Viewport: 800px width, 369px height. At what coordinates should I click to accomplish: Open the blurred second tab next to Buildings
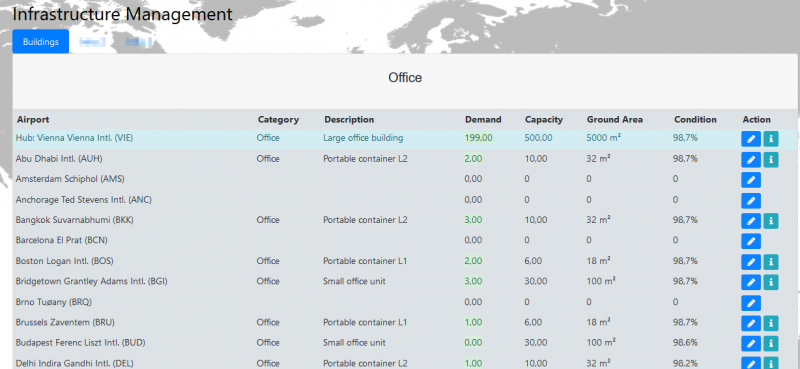click(x=92, y=42)
